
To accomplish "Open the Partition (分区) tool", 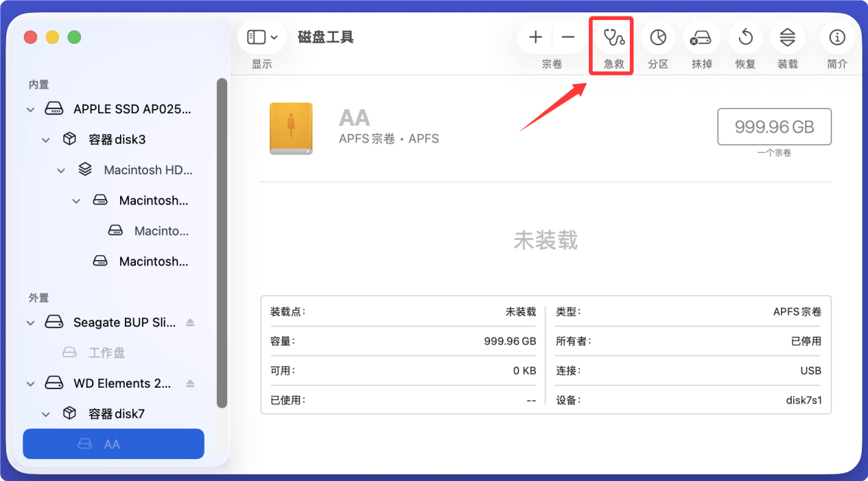I will (x=657, y=38).
